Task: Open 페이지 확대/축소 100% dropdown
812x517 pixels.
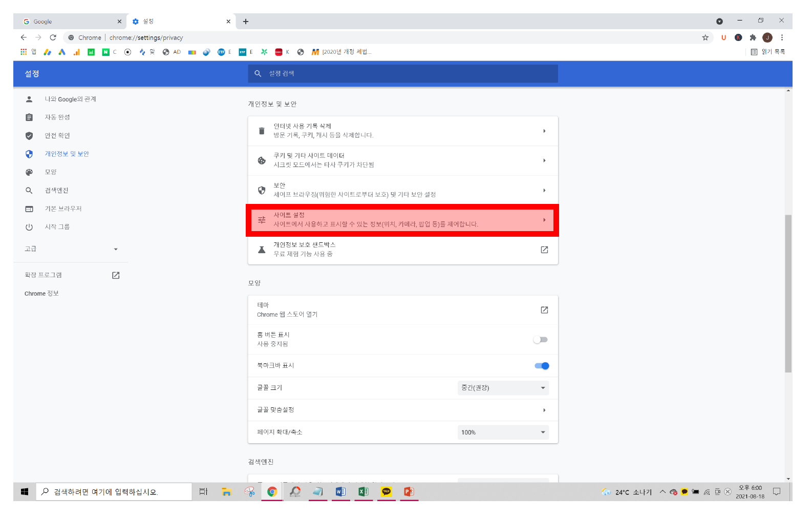Action: click(x=503, y=432)
